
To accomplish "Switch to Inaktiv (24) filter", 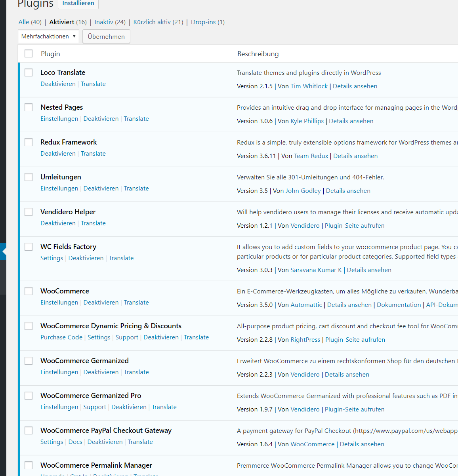I will click(x=110, y=22).
